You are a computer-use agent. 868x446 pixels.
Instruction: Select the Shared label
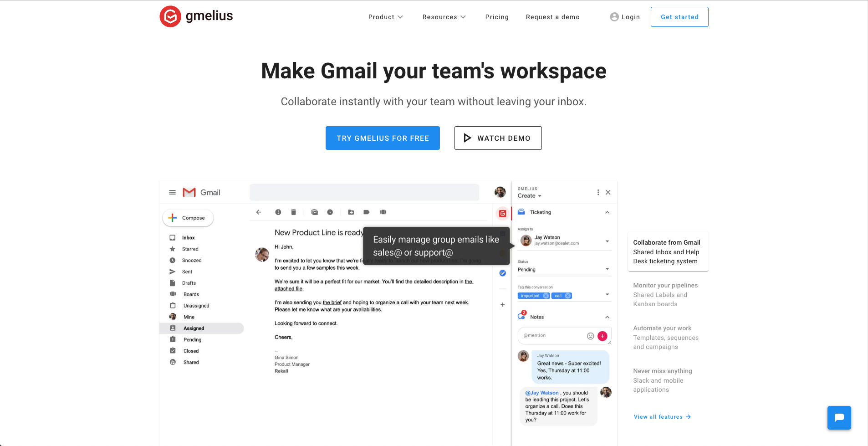pos(191,363)
